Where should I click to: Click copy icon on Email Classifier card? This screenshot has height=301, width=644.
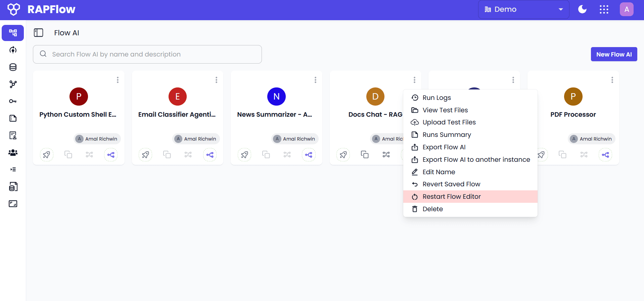pos(167,154)
